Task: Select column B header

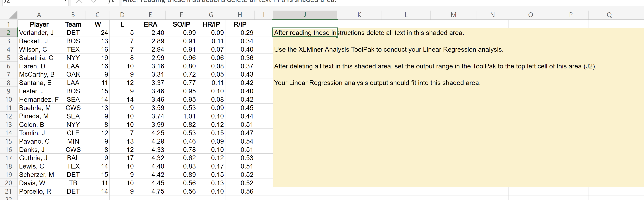Action: 73,15
